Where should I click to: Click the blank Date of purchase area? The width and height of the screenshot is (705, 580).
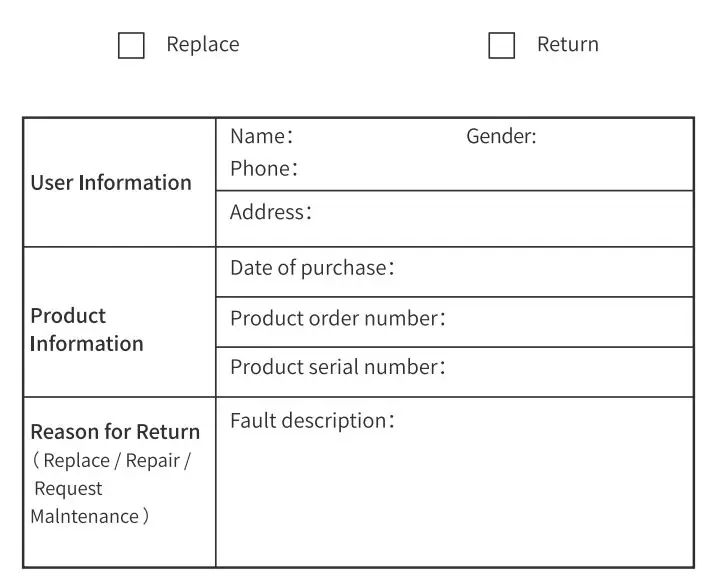coord(540,269)
